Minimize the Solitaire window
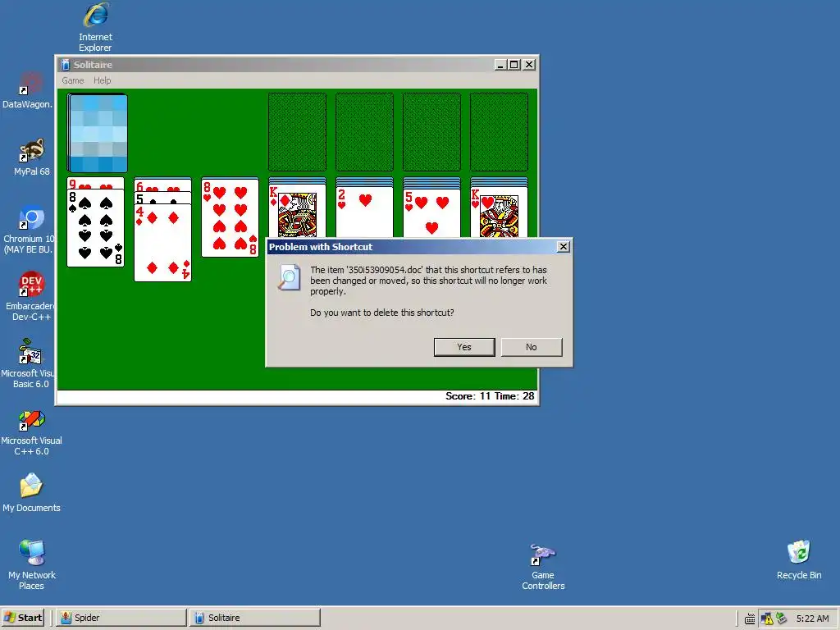The image size is (840, 630). (x=500, y=65)
